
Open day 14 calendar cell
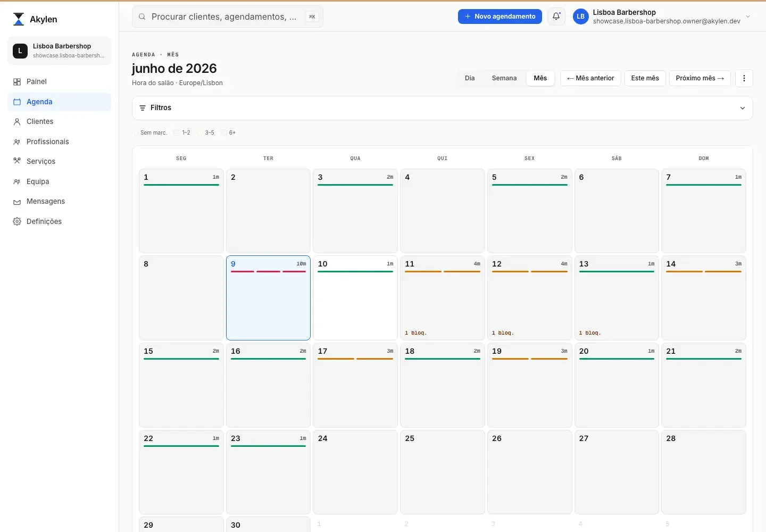click(x=704, y=298)
